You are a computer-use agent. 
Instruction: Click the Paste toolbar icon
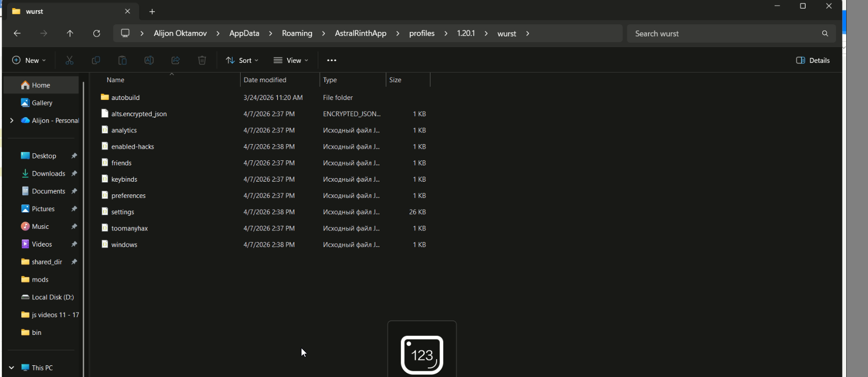pyautogui.click(x=122, y=60)
